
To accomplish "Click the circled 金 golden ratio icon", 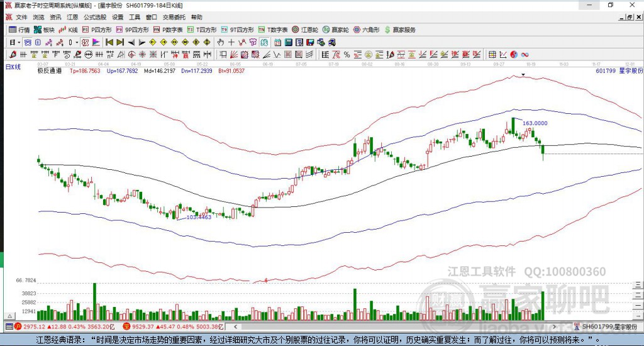I will point(369,54).
